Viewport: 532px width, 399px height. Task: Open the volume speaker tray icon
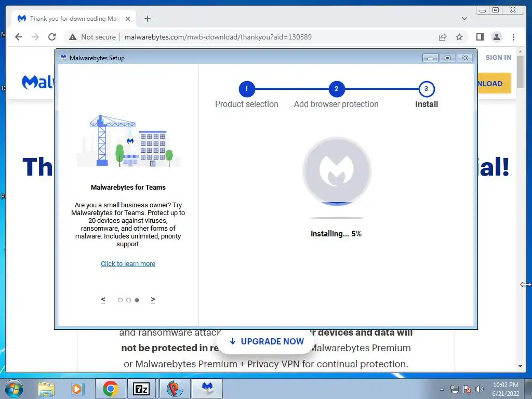click(480, 389)
